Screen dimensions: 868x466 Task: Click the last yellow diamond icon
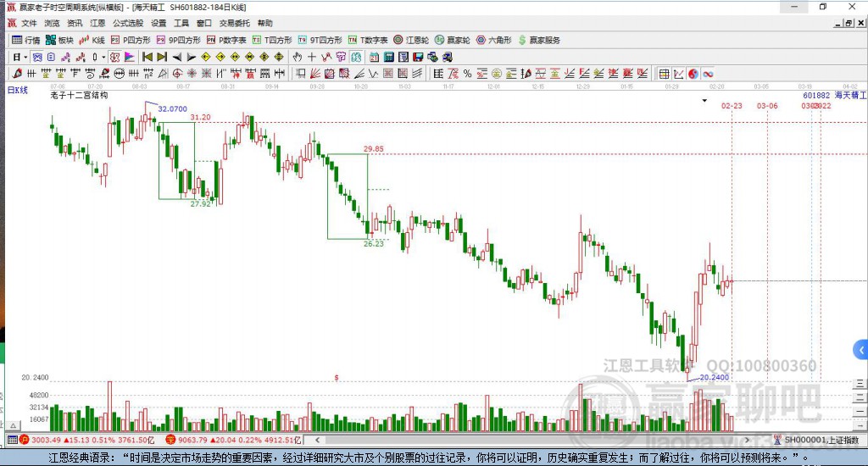pos(278,57)
